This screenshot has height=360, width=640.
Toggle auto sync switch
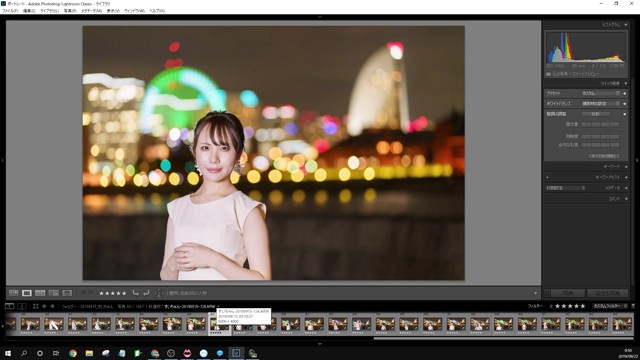(x=547, y=293)
